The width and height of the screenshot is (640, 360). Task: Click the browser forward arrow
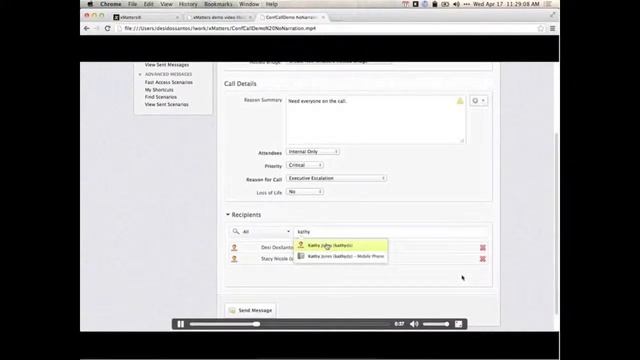[97, 29]
